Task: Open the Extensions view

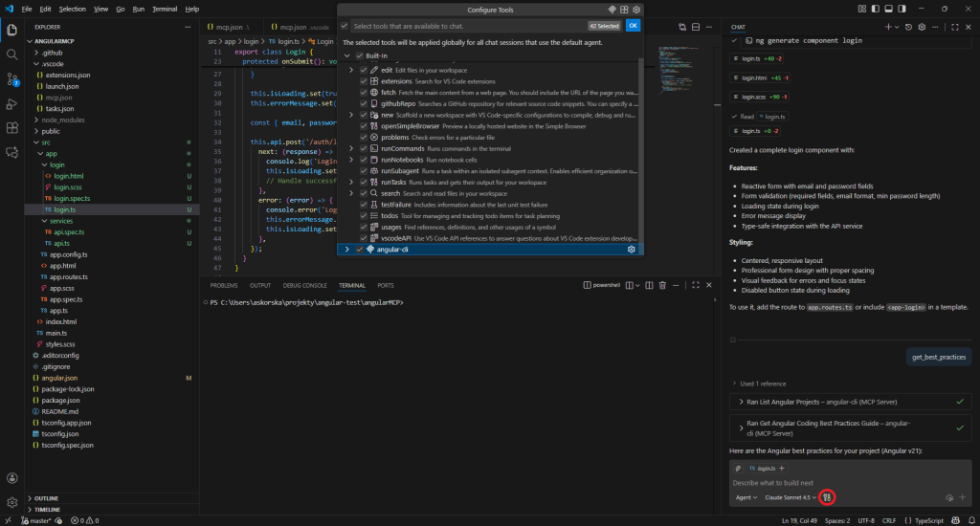Action: tap(11, 128)
